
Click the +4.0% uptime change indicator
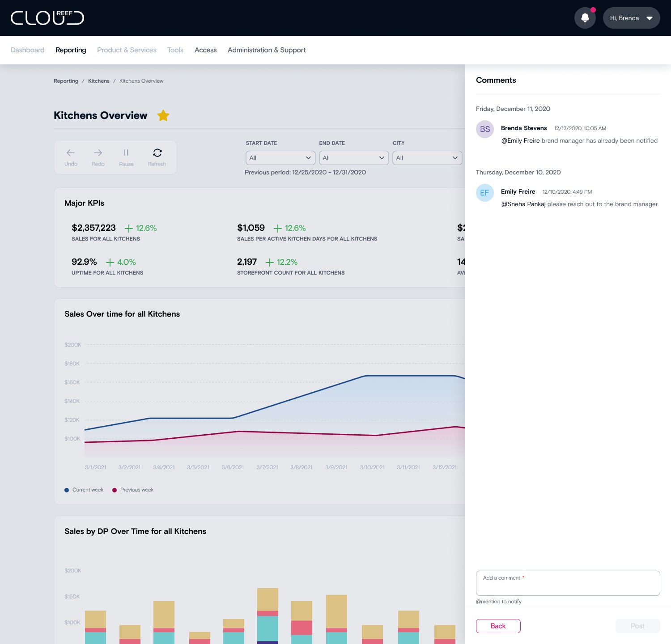[121, 262]
